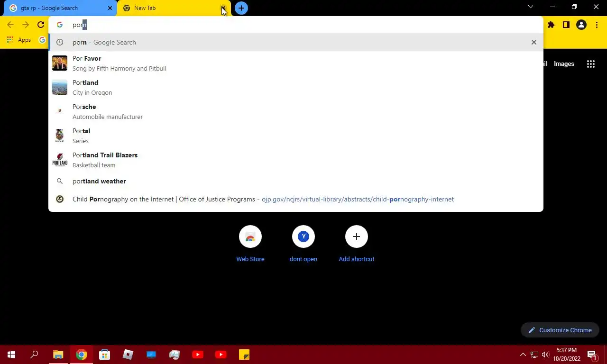Open Chrome's three-dot menu
The image size is (607, 364).
pos(597,25)
